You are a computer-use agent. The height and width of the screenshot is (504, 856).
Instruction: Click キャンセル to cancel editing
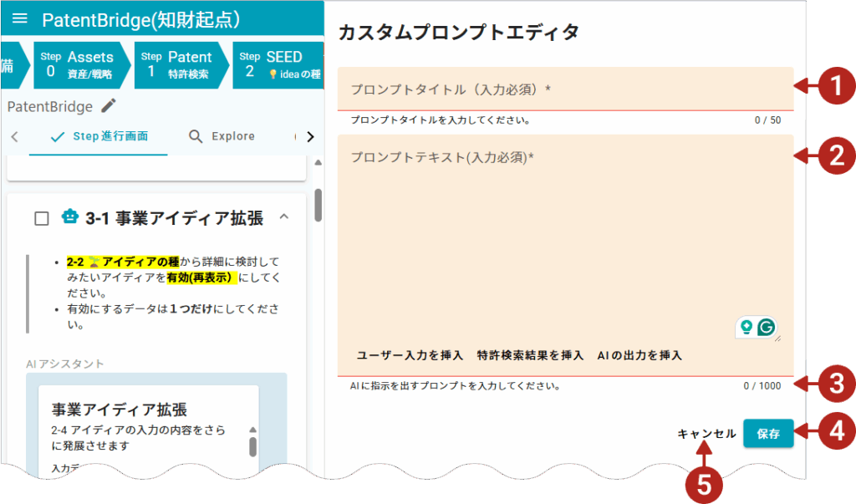click(706, 434)
